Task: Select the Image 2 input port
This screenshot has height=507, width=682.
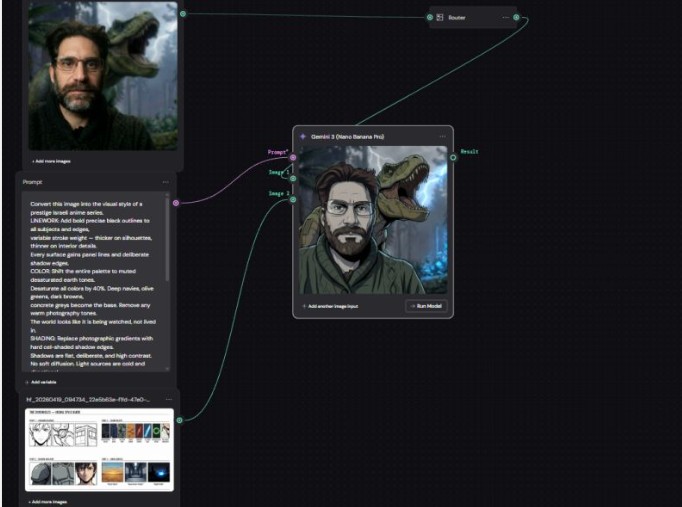Action: coord(293,199)
